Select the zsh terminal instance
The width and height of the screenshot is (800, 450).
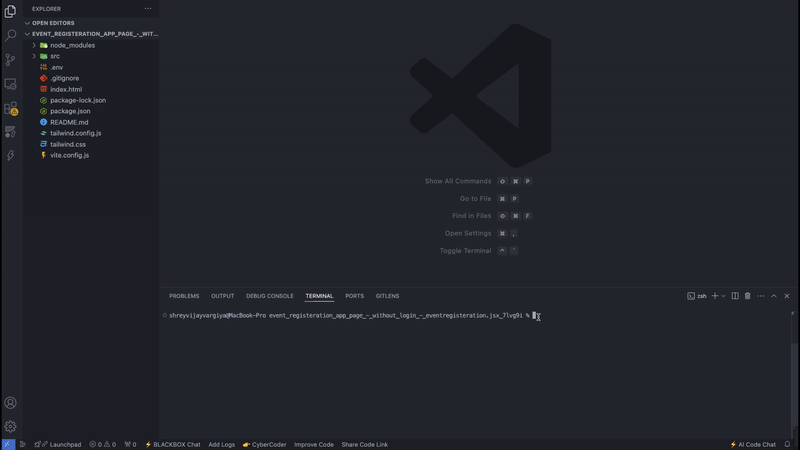click(697, 296)
